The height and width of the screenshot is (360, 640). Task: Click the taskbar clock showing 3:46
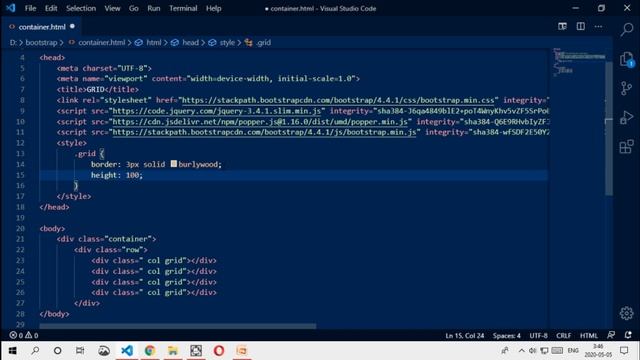click(x=598, y=351)
